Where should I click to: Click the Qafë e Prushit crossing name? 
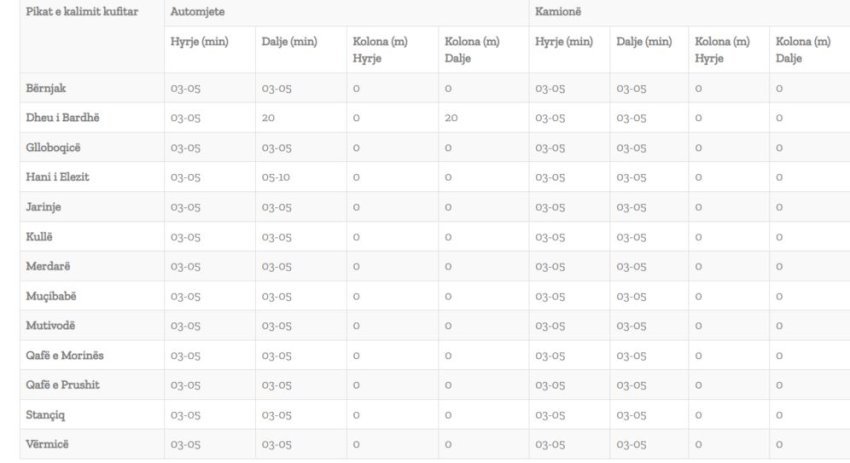[x=62, y=385]
